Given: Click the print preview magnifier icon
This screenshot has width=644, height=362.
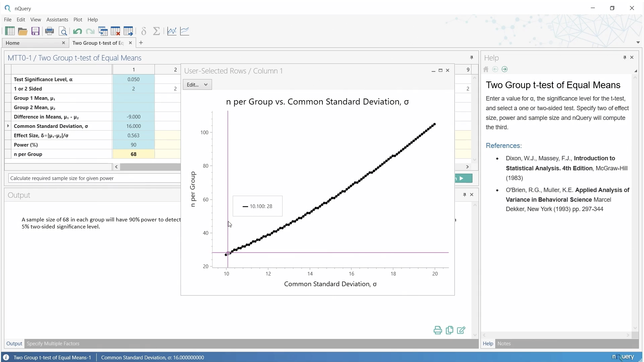Looking at the screenshot, I should [x=63, y=31].
